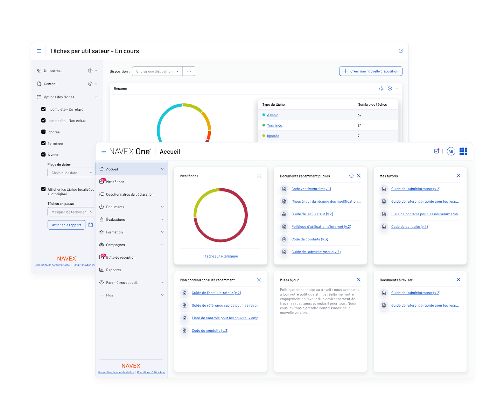The image size is (504, 420).
Task: Open the task notifications icon in NAVEX One header
Action: [436, 151]
